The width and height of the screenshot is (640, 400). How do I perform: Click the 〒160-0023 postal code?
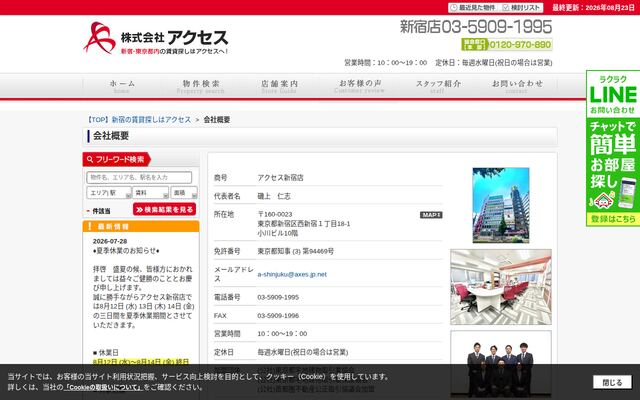click(275, 214)
